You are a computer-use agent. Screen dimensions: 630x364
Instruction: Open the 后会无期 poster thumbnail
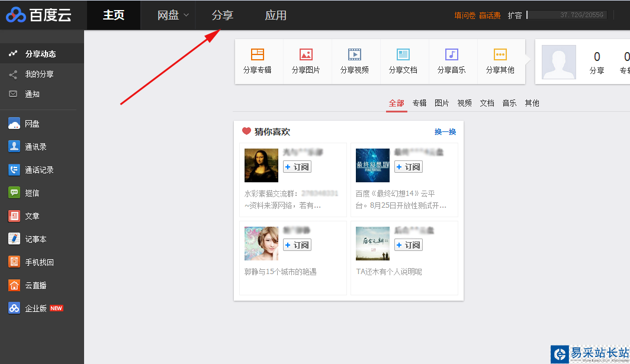372,243
